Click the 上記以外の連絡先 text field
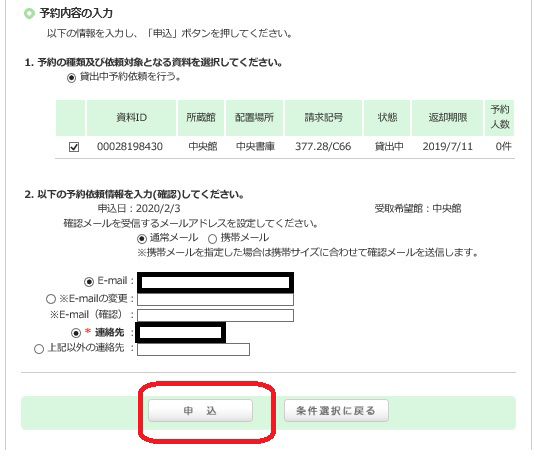556x470 pixels. click(x=193, y=349)
